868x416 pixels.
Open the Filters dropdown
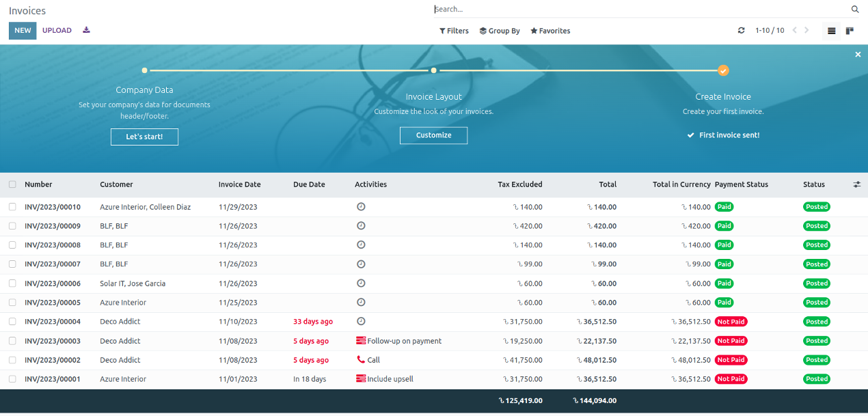pos(454,31)
